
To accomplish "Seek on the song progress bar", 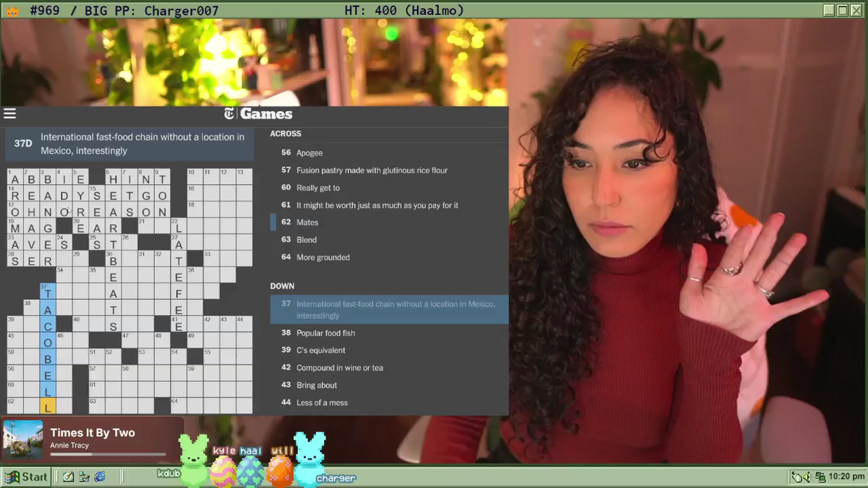I will point(108,455).
